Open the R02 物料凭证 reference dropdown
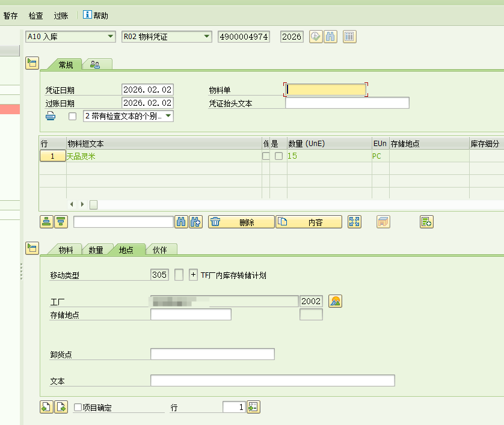 click(x=206, y=37)
